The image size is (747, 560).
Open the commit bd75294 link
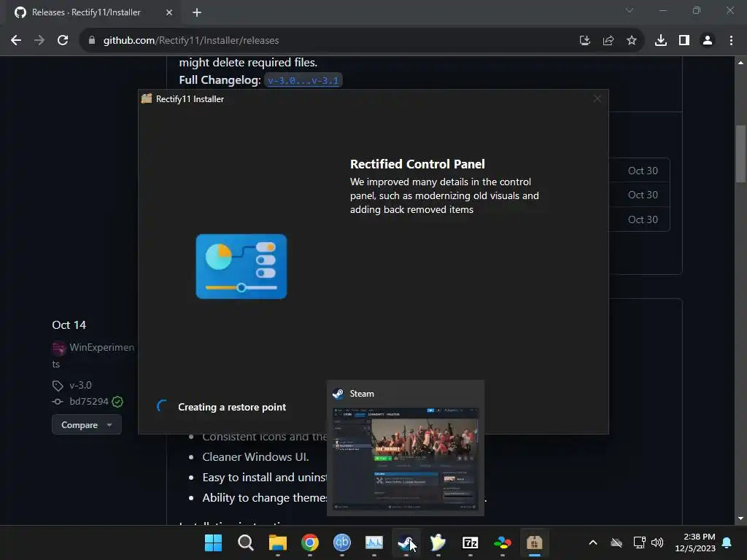click(89, 402)
